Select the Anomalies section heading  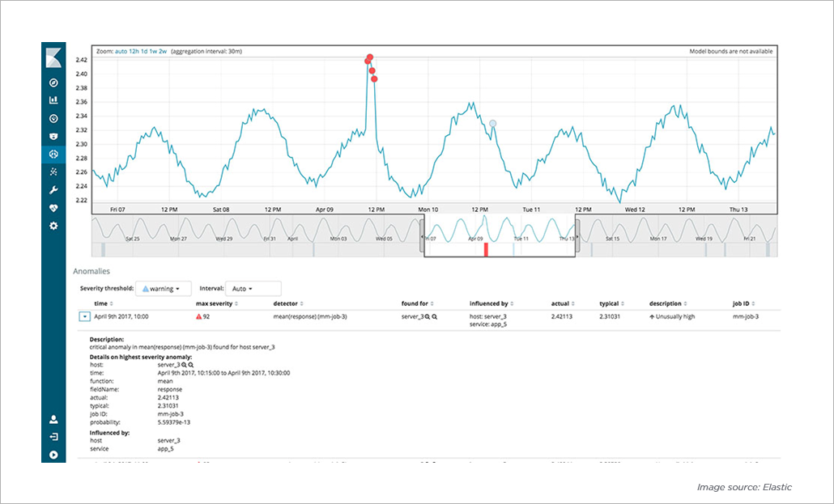pos(91,271)
